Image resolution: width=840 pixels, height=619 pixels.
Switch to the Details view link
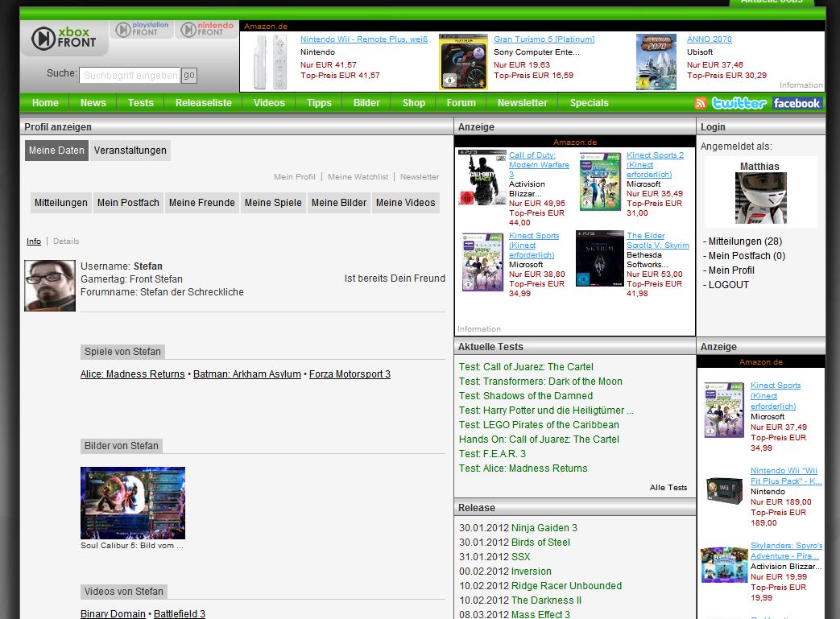[66, 241]
